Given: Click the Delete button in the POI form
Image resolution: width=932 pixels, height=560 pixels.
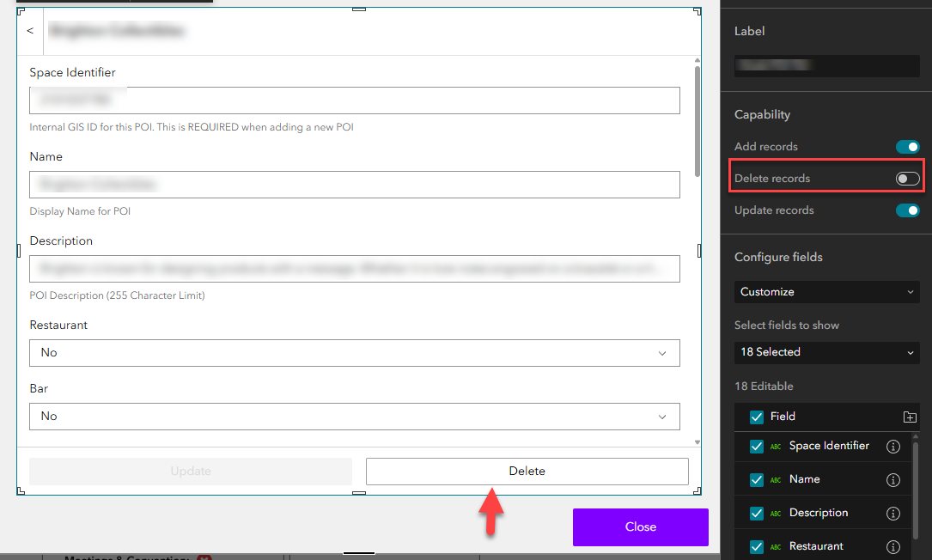Looking at the screenshot, I should (527, 471).
